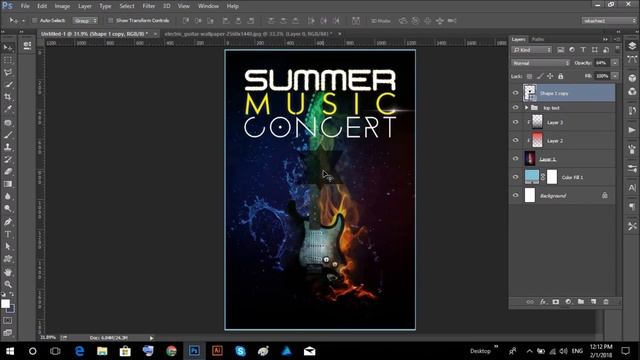Image resolution: width=640 pixels, height=360 pixels.
Task: Open the workspace switcher dropdown
Action: pos(609,20)
